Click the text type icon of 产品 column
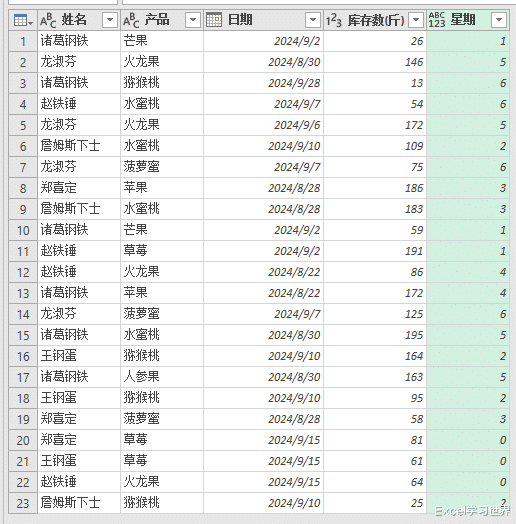 (131, 20)
